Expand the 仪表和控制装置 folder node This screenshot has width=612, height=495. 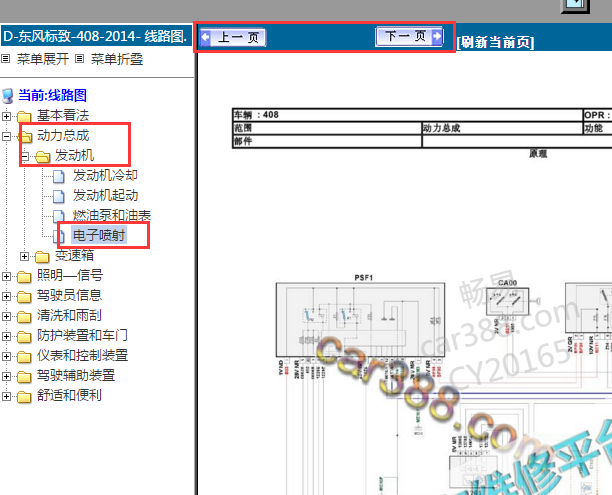click(6, 356)
